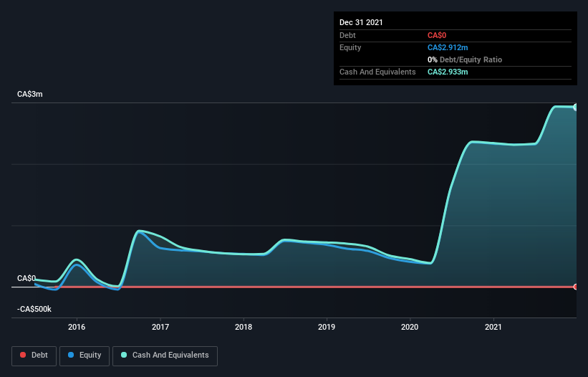Click the 2020 x-axis label
This screenshot has height=377, width=588.
[x=410, y=327]
